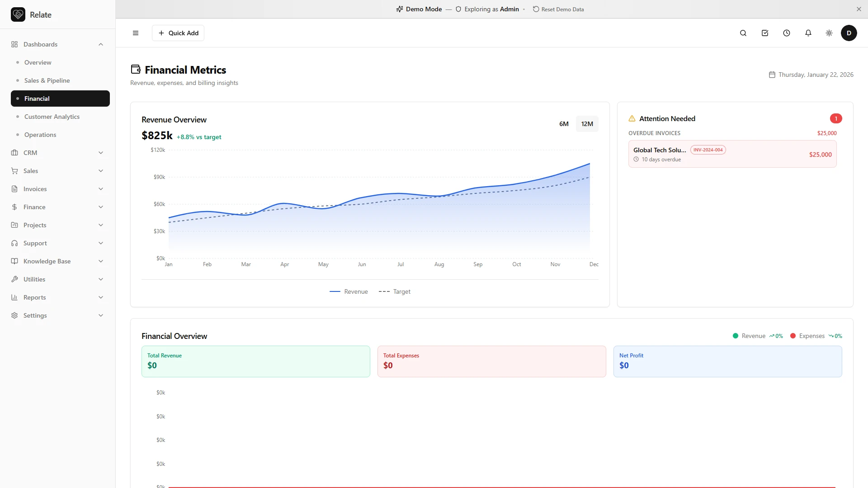Open the tasks checklist icon
868x488 pixels.
[x=765, y=33]
